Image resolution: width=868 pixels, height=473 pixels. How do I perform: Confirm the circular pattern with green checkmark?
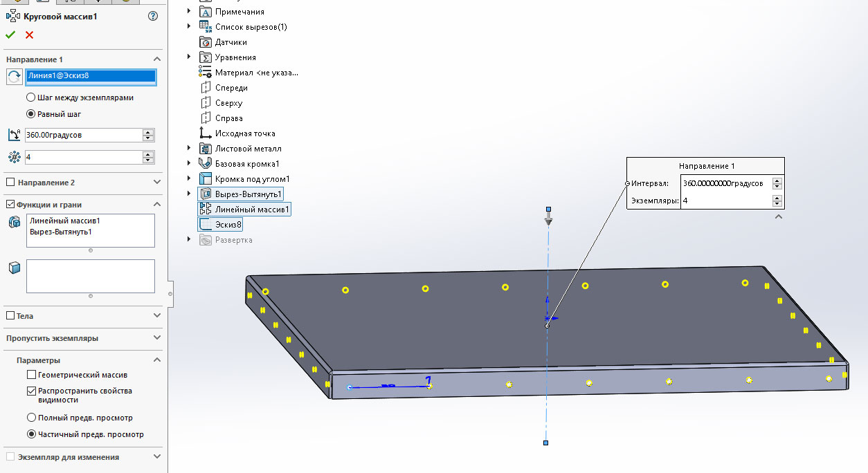pyautogui.click(x=10, y=35)
